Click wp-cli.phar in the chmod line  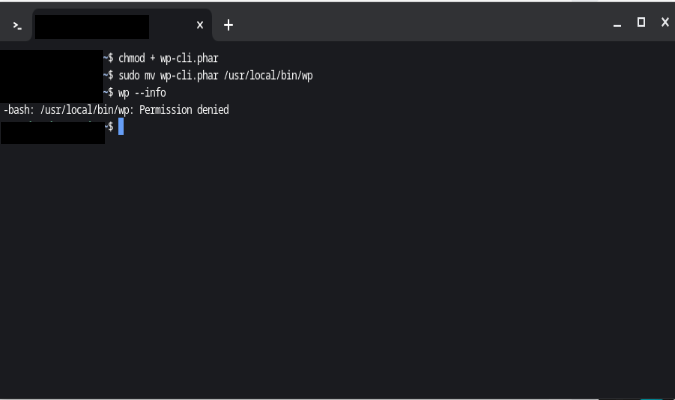(x=189, y=59)
